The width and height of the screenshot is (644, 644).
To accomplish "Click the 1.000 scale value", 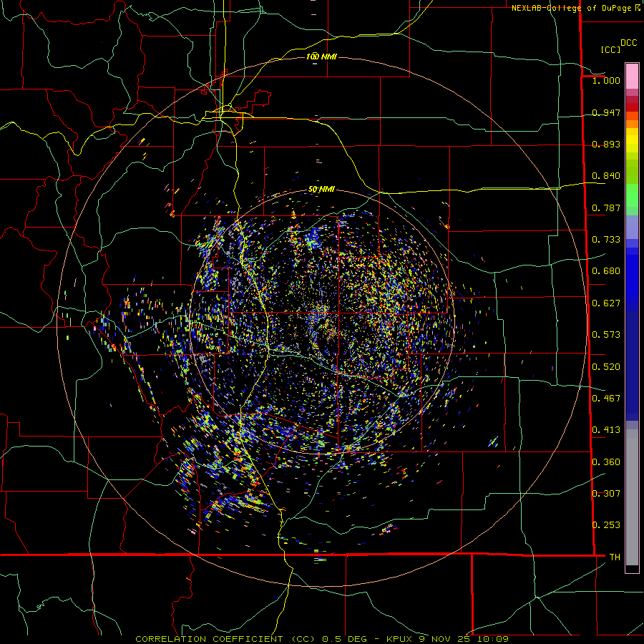I will (606, 80).
